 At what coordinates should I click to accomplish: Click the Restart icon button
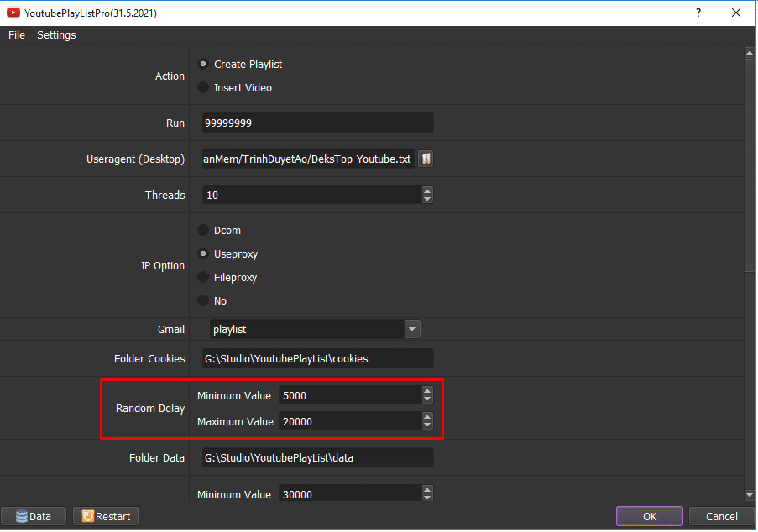[106, 517]
